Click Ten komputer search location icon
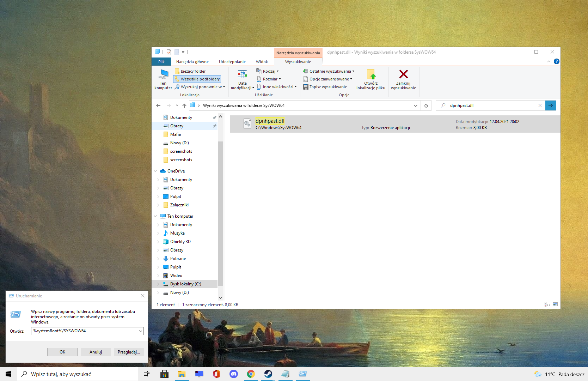This screenshot has height=381, width=588. (163, 79)
